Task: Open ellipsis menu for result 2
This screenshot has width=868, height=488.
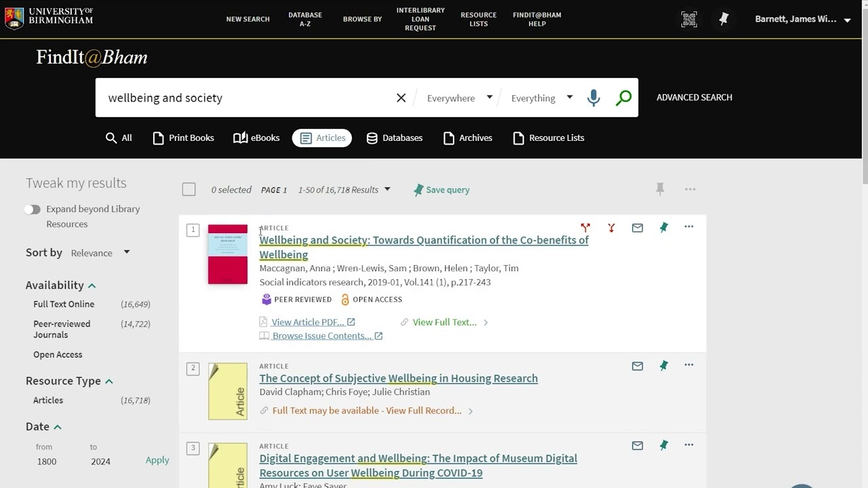Action: (689, 365)
